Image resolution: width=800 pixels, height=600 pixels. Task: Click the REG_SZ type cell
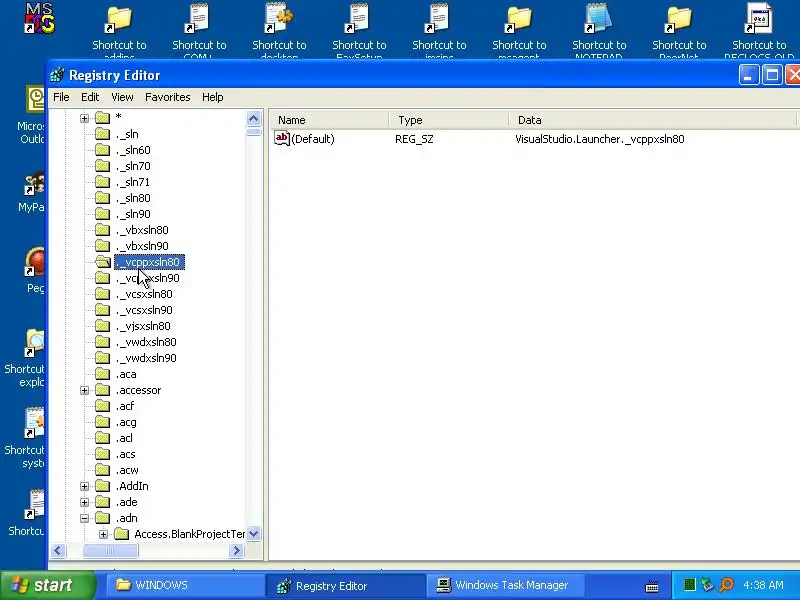pyautogui.click(x=414, y=139)
